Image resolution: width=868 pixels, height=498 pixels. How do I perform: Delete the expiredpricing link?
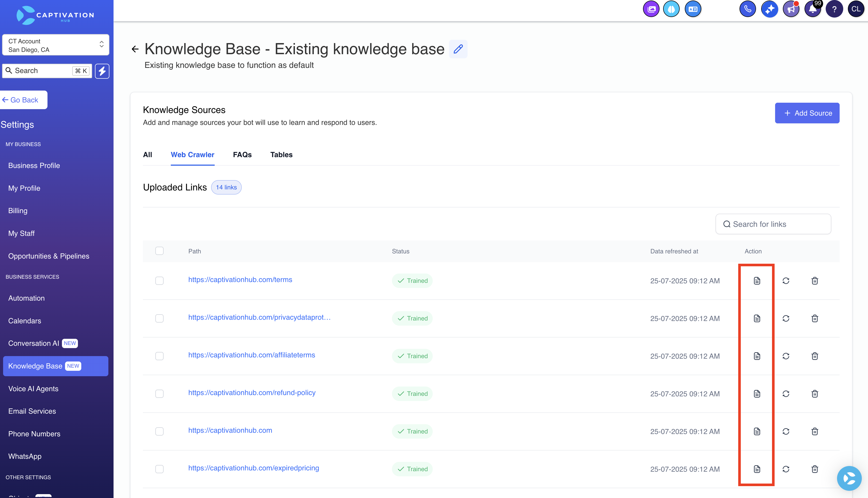(815, 469)
